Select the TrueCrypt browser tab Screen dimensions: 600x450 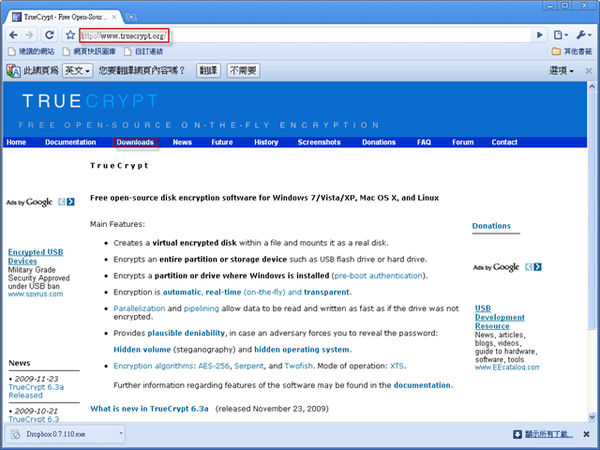click(x=64, y=17)
